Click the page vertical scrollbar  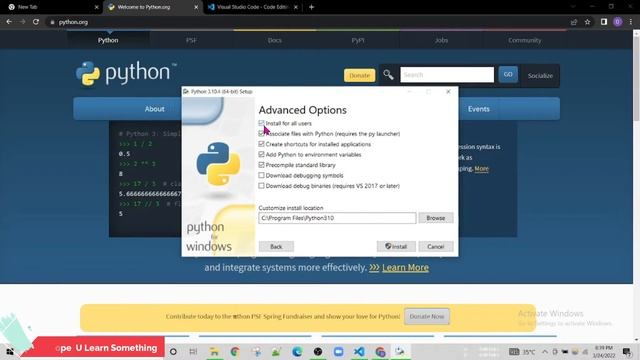(636, 80)
